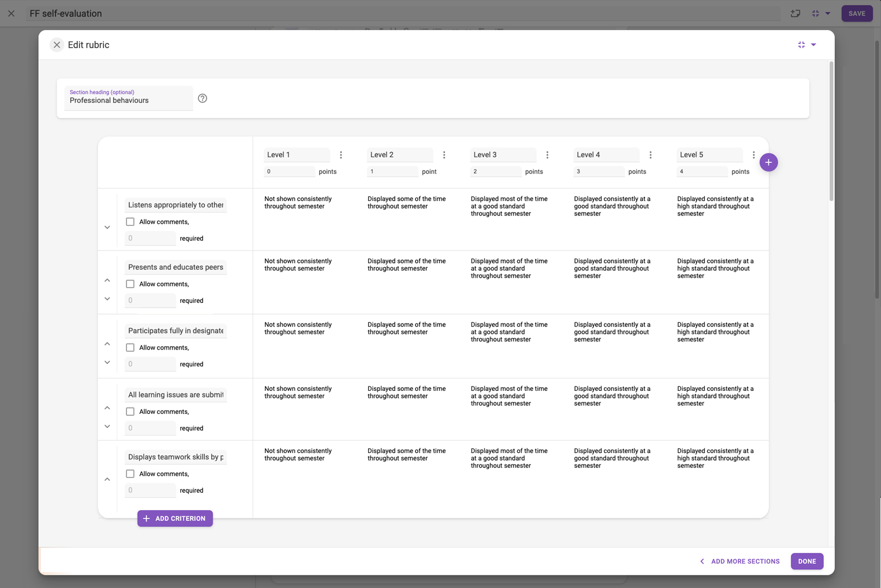The height and width of the screenshot is (588, 881).
Task: Collapse the rubric dialog fullscreen icon
Action: click(x=802, y=45)
